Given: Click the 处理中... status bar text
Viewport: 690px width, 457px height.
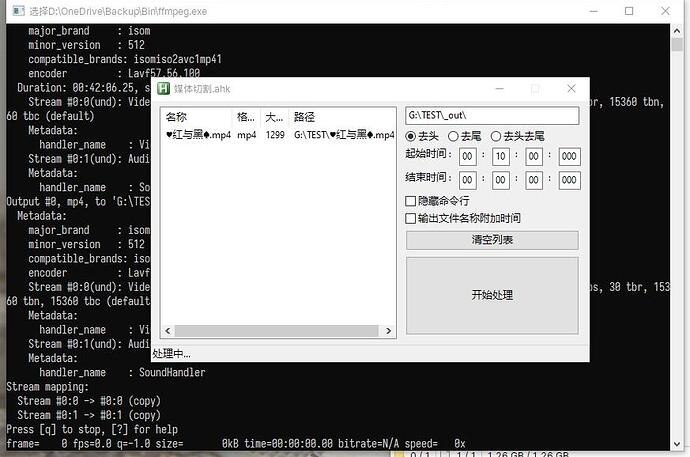Looking at the screenshot, I should click(171, 354).
